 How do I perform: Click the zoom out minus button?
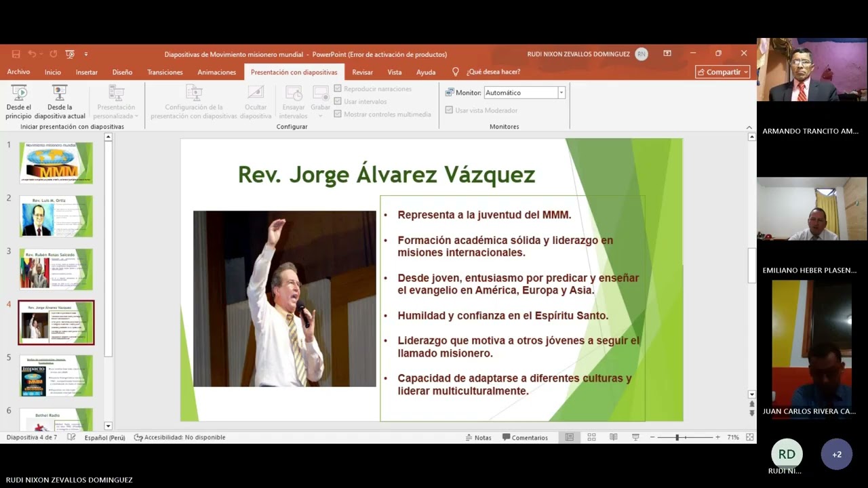(x=652, y=438)
